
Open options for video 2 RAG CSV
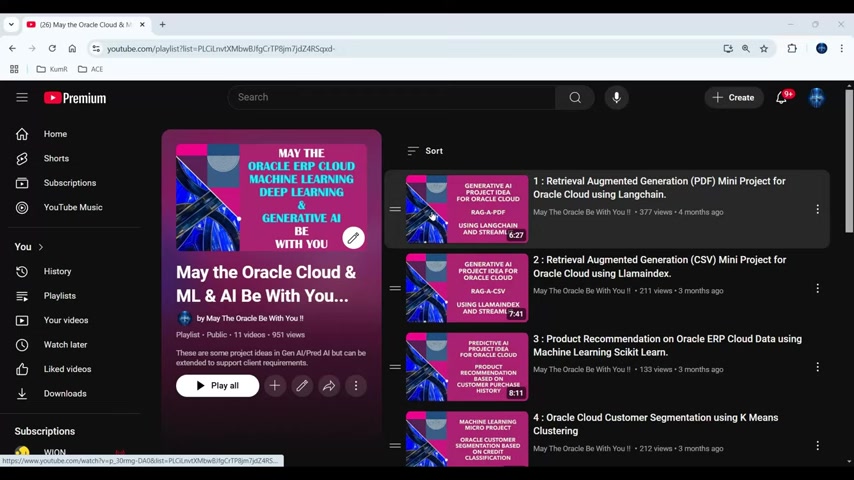pyautogui.click(x=818, y=288)
